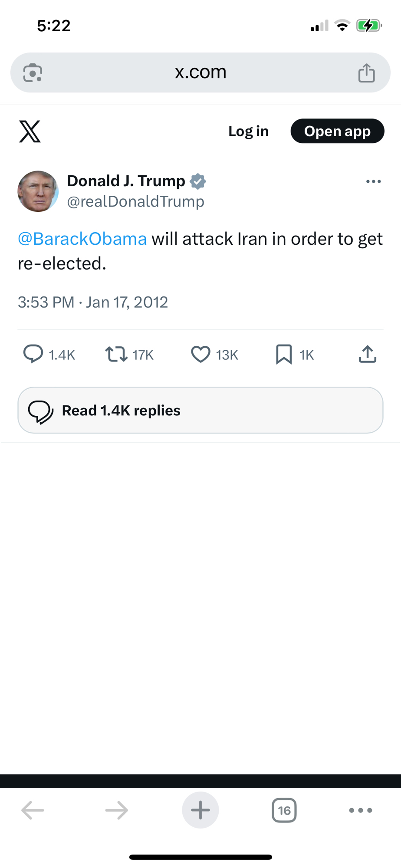Screen dimensions: 401x868
Task: Tap the repost arrows icon
Action: click(116, 354)
